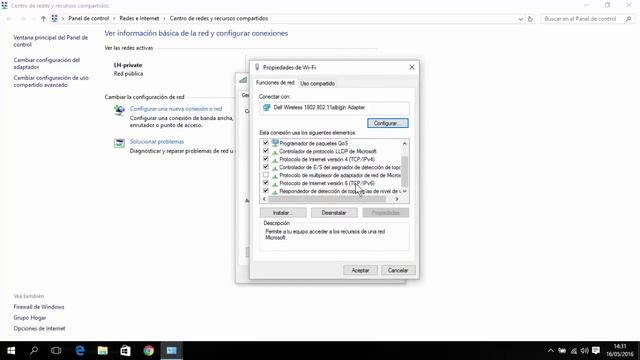640x360 pixels.
Task: Click the forward navigation arrow
Action: tap(23, 18)
